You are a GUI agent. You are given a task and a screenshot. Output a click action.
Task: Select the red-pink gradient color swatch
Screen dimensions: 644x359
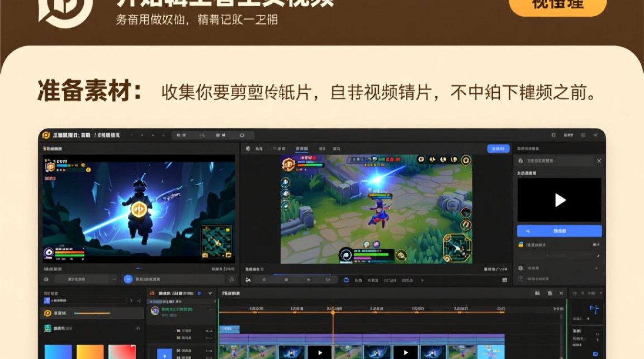point(122,352)
